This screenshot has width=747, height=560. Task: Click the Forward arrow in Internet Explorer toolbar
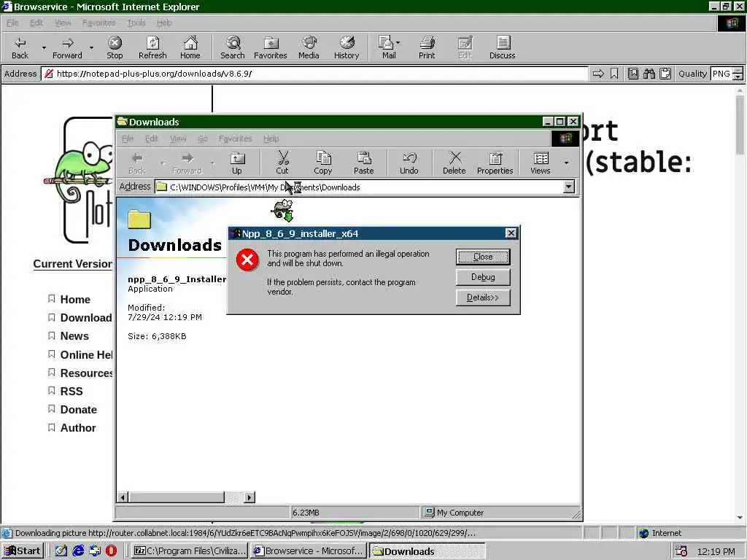pyautogui.click(x=67, y=47)
